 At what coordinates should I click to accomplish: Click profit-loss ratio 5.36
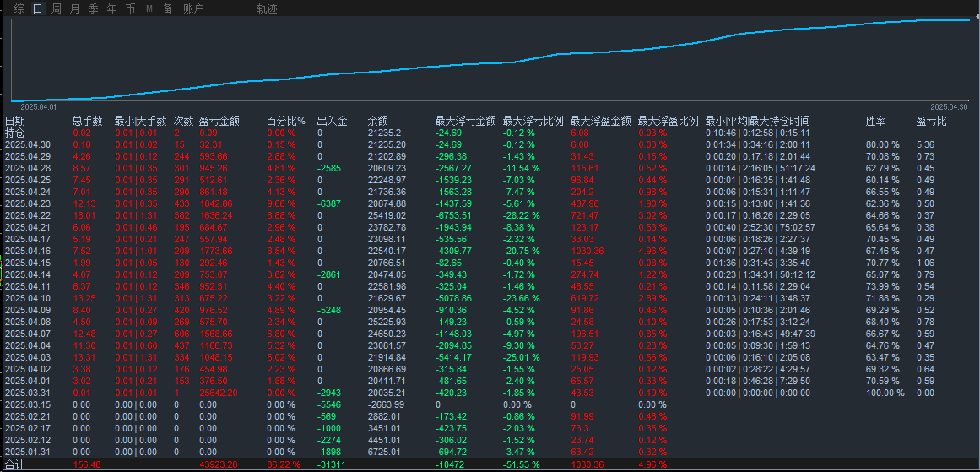(x=925, y=144)
